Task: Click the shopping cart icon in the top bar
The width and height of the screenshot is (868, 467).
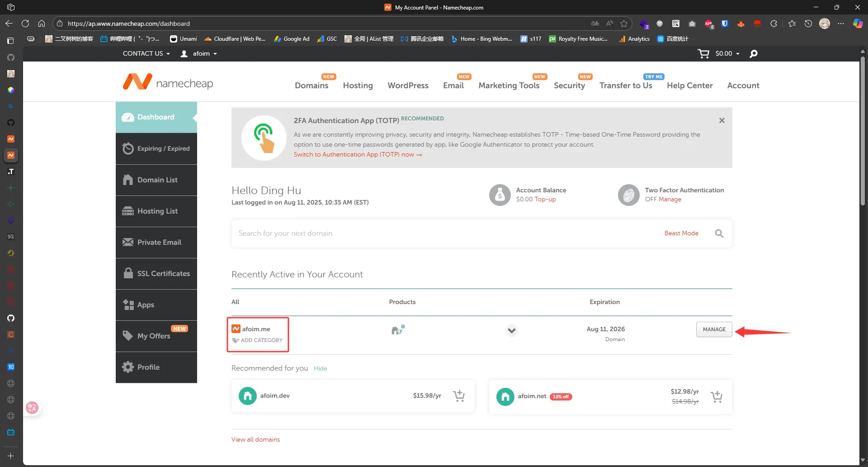Action: [703, 54]
